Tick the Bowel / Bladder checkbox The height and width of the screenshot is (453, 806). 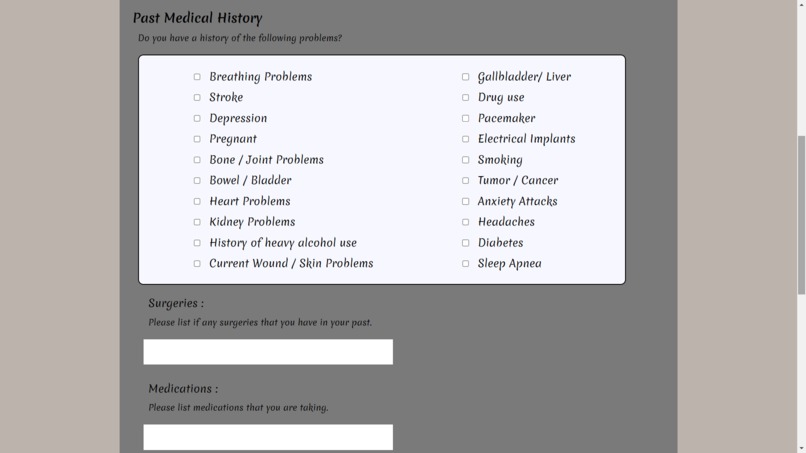coord(197,180)
